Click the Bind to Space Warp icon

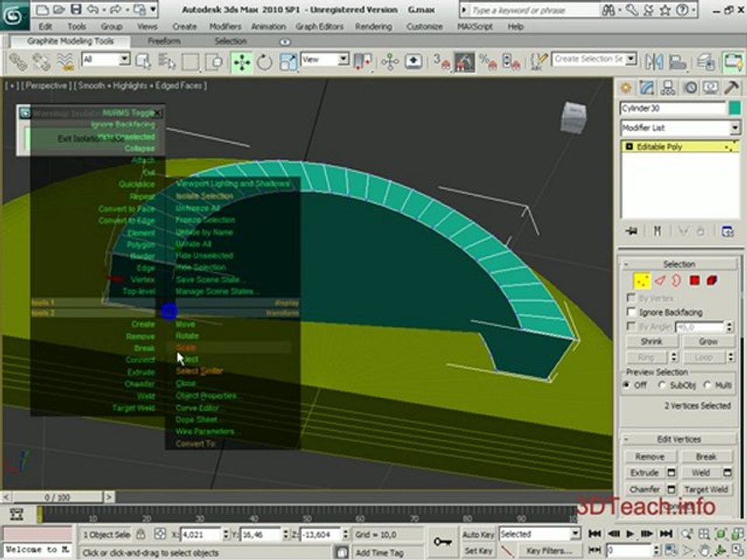tap(65, 62)
